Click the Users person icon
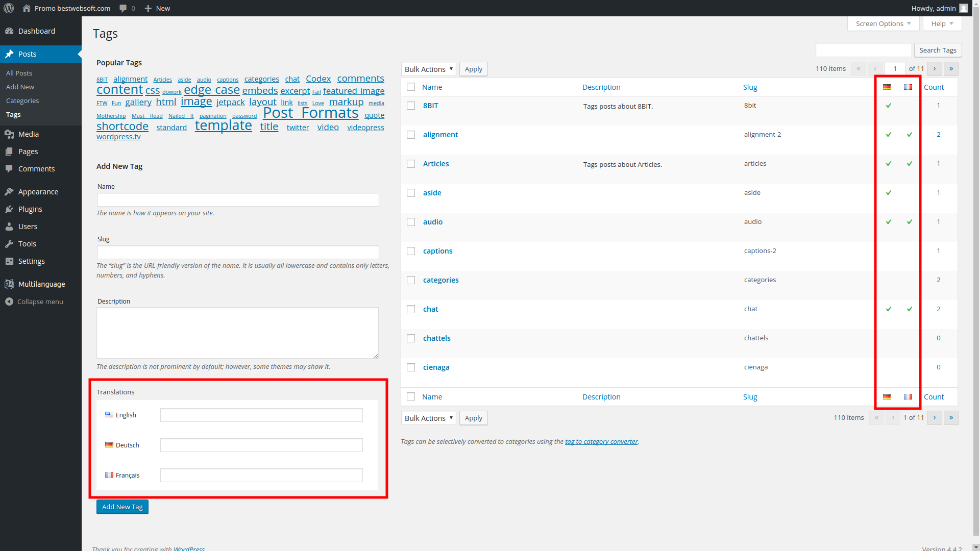Image resolution: width=980 pixels, height=551 pixels. pos(9,227)
